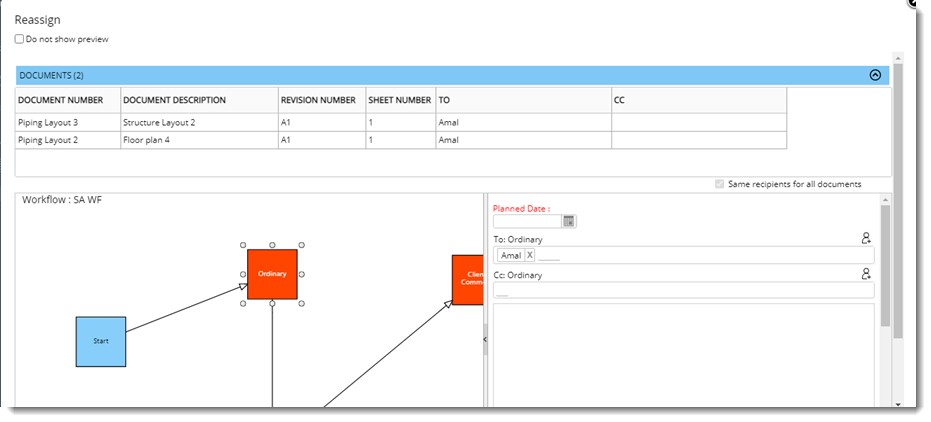Click the recipient panel's inner scrollbar

coord(885,266)
